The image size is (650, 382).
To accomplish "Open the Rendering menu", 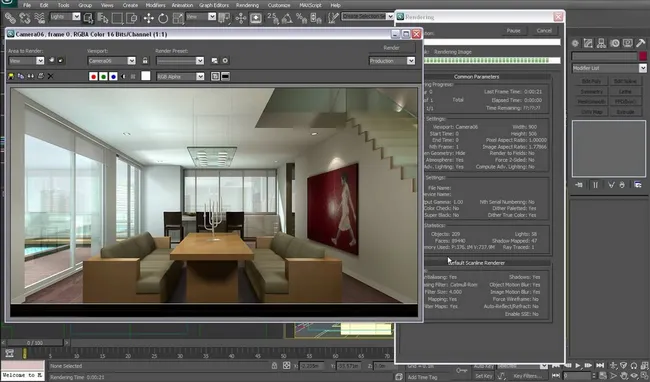I will pos(247,5).
